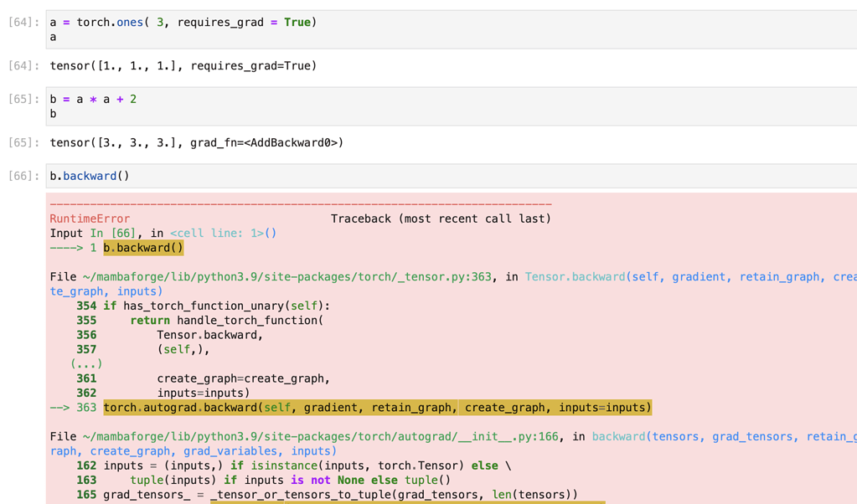Click the red RuntimeError label

90,219
